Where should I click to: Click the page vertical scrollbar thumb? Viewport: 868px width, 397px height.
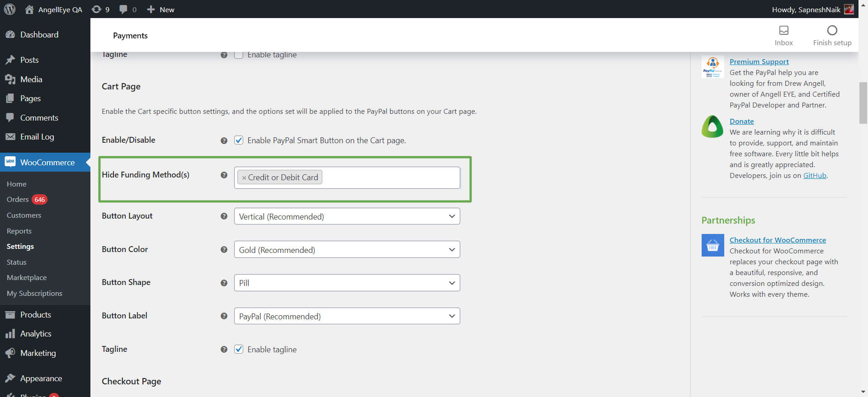pos(863,103)
